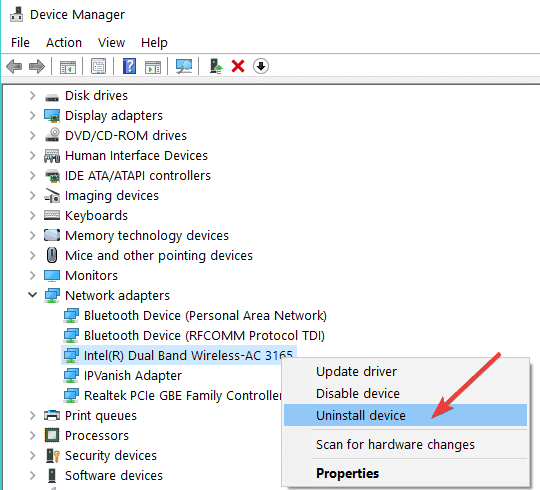Click the red X uninstall device icon
The width and height of the screenshot is (540, 490).
(x=238, y=66)
